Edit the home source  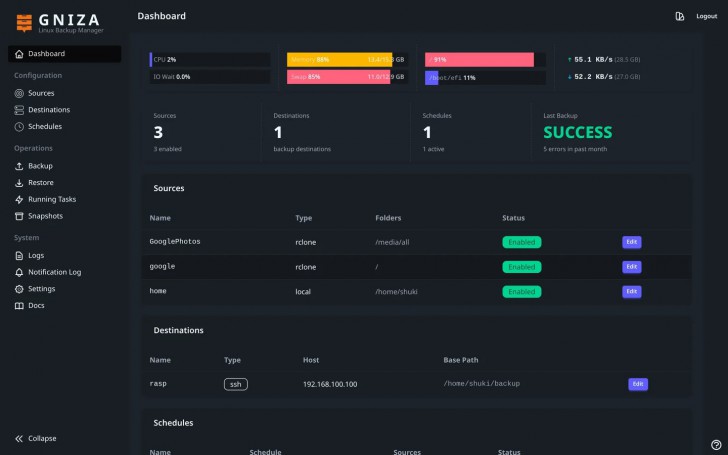click(x=631, y=292)
